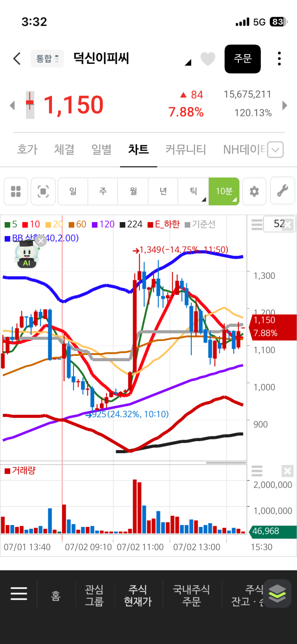
Task: Open the three-dot more options menu
Action: pyautogui.click(x=279, y=59)
